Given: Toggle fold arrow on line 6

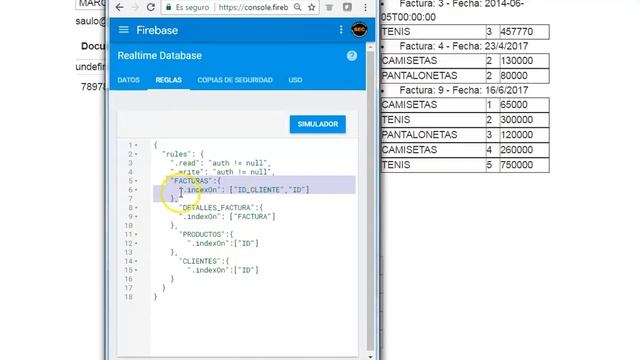Looking at the screenshot, I should [x=136, y=190].
